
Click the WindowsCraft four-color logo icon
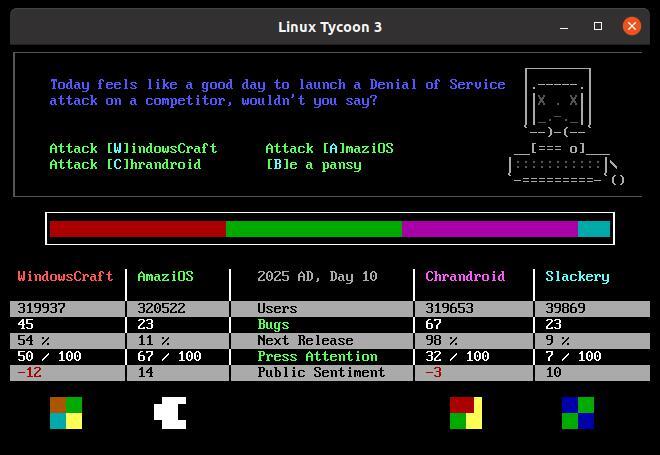66,413
